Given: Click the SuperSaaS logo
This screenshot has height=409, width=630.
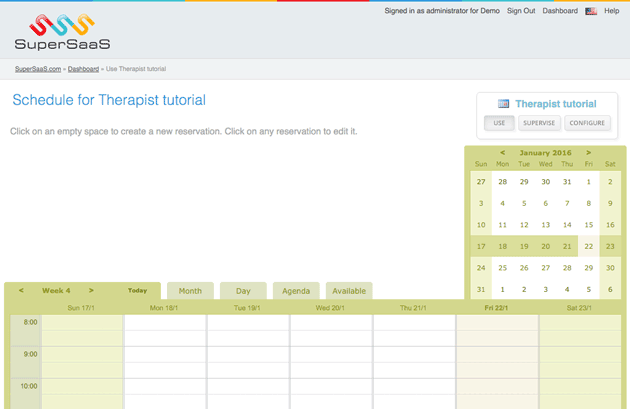Looking at the screenshot, I should click(62, 32).
